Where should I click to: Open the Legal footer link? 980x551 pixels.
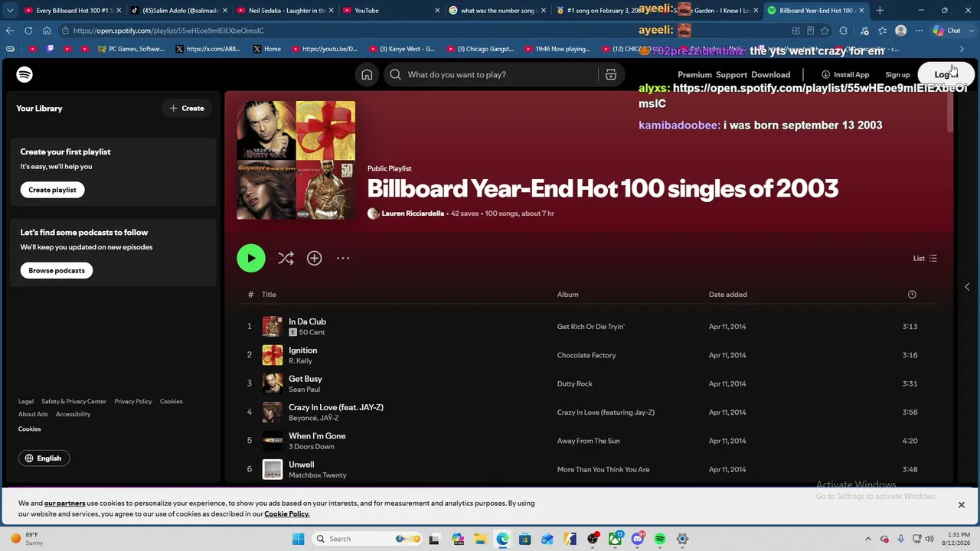(26, 402)
